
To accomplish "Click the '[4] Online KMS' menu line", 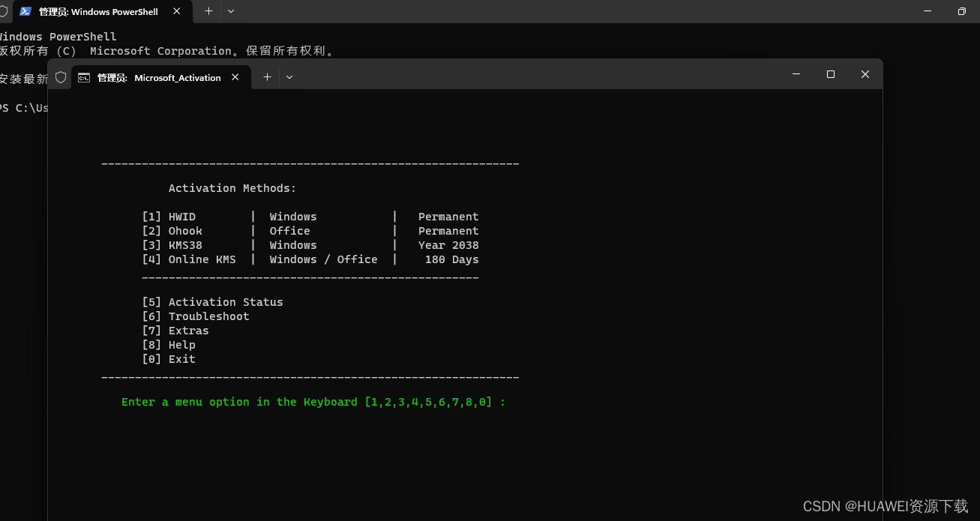I will click(310, 259).
